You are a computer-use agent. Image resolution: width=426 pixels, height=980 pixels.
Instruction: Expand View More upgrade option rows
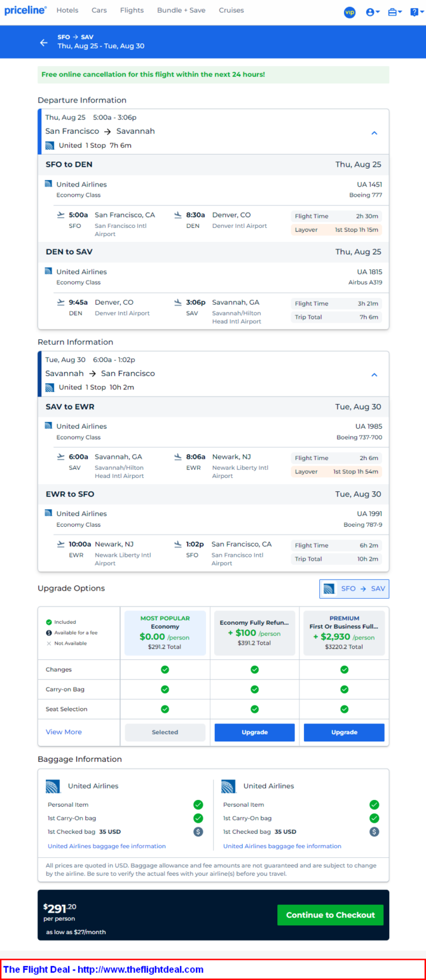click(64, 732)
